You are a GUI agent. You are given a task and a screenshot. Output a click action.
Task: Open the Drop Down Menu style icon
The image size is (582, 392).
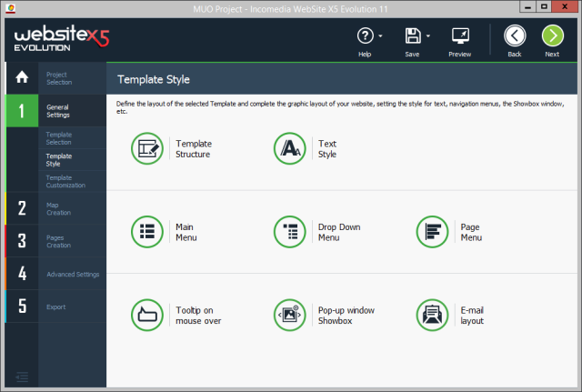[x=290, y=232]
